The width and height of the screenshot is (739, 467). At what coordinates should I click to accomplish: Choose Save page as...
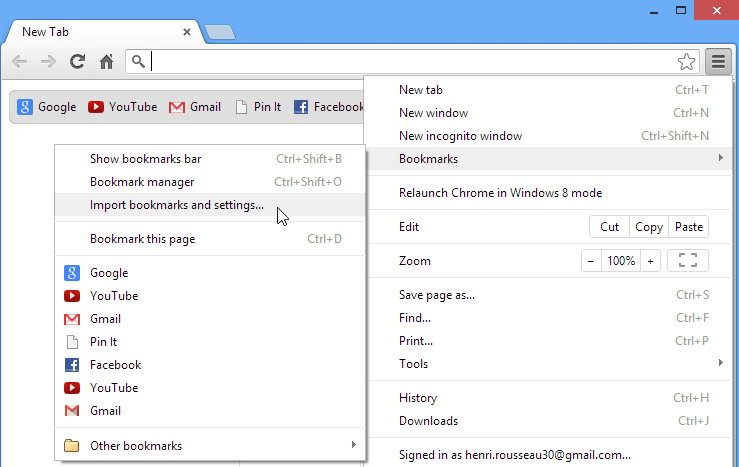click(548, 295)
